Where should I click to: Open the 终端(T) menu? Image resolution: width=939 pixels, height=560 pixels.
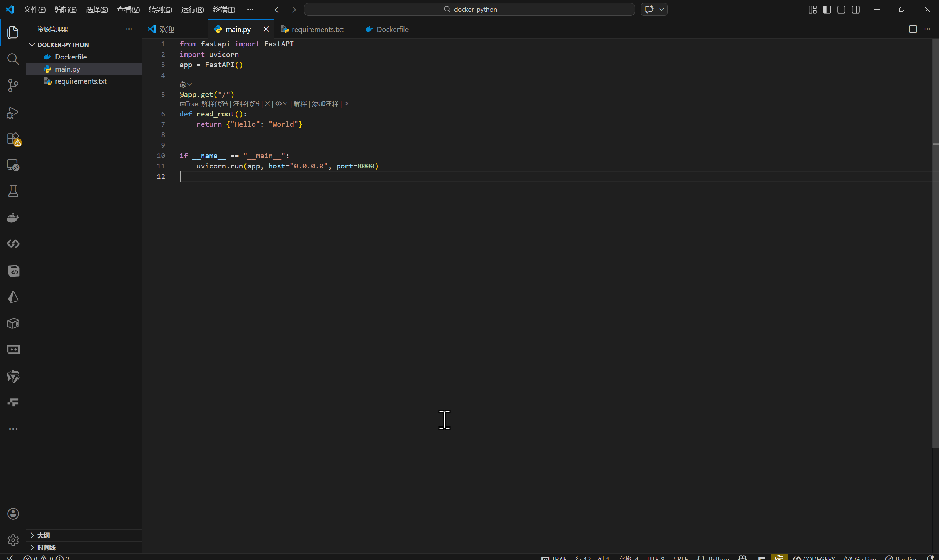pyautogui.click(x=224, y=10)
